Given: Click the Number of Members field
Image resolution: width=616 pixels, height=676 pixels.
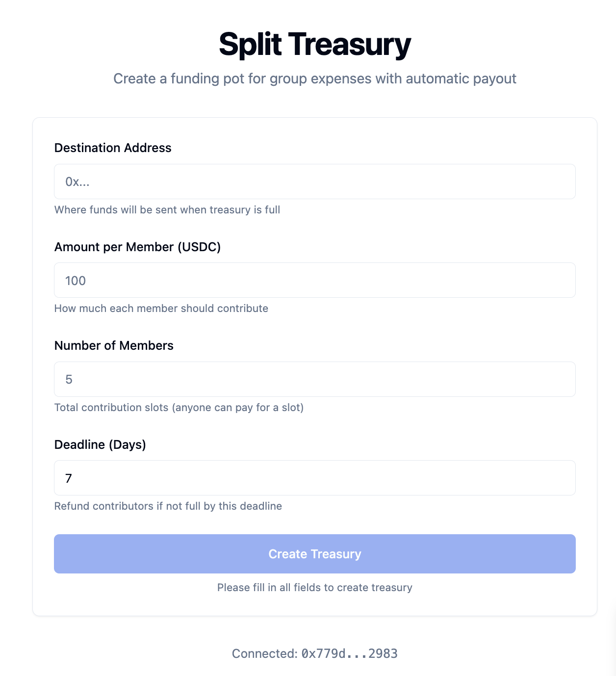Looking at the screenshot, I should [314, 379].
